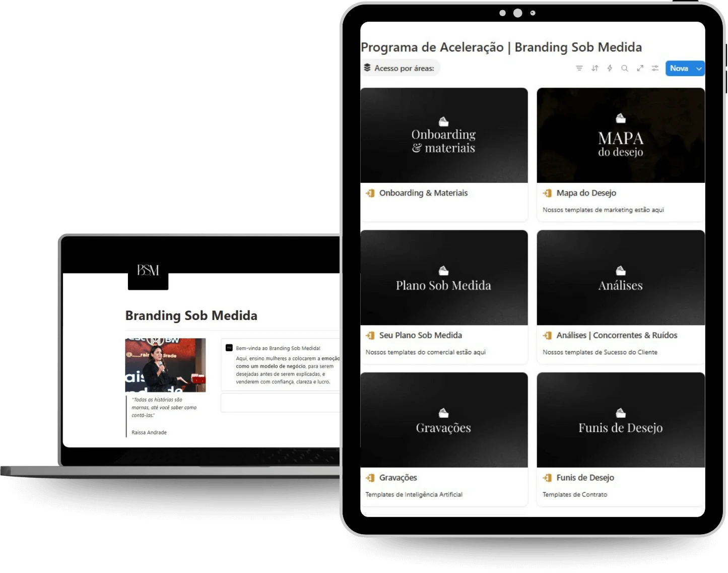Open the Onboarding & Materiais page
The width and height of the screenshot is (728, 573).
pyautogui.click(x=423, y=193)
